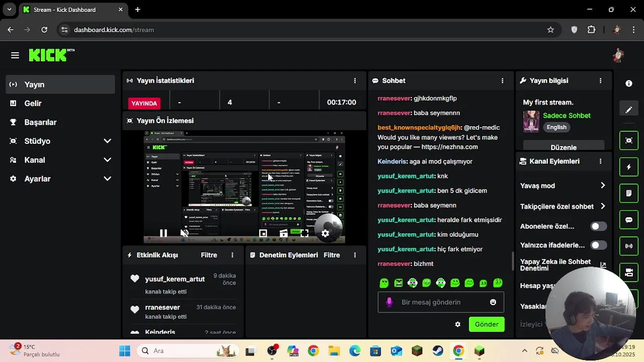Unmute the stream preview audio

click(185, 233)
